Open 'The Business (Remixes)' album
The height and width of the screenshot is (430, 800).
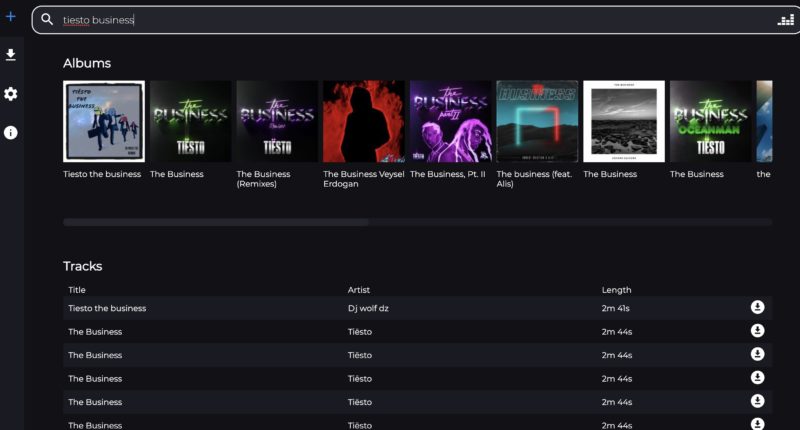(x=277, y=121)
